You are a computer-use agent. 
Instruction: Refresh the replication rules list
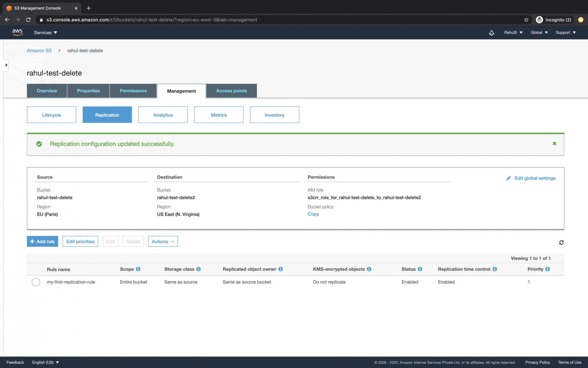[x=561, y=242]
